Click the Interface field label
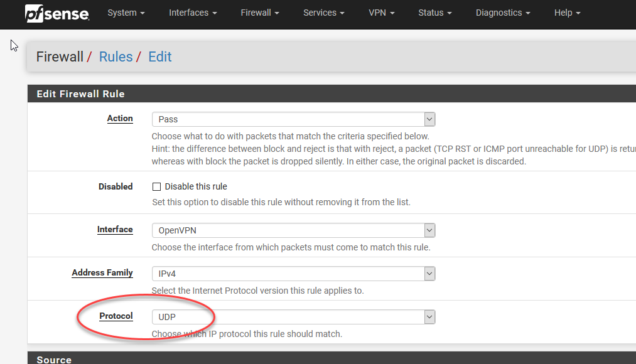Viewport: 636px width, 364px height. point(115,230)
